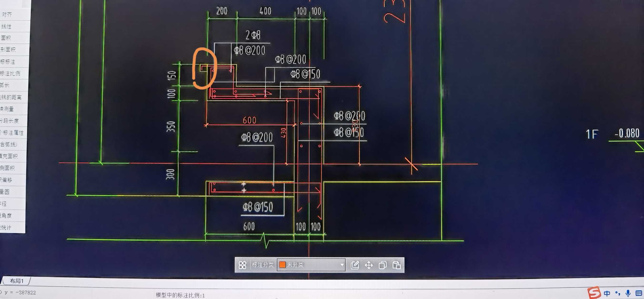Click the 200 top dimension text

tap(222, 11)
